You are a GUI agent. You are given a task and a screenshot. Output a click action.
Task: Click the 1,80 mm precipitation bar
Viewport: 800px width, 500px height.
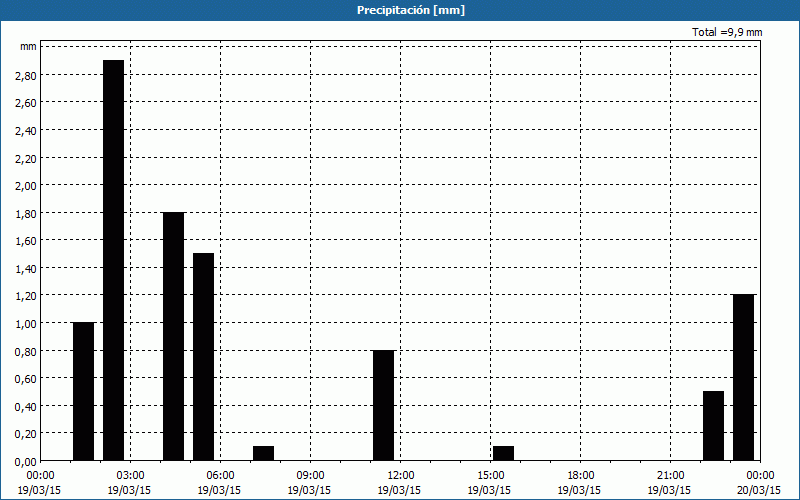173,336
